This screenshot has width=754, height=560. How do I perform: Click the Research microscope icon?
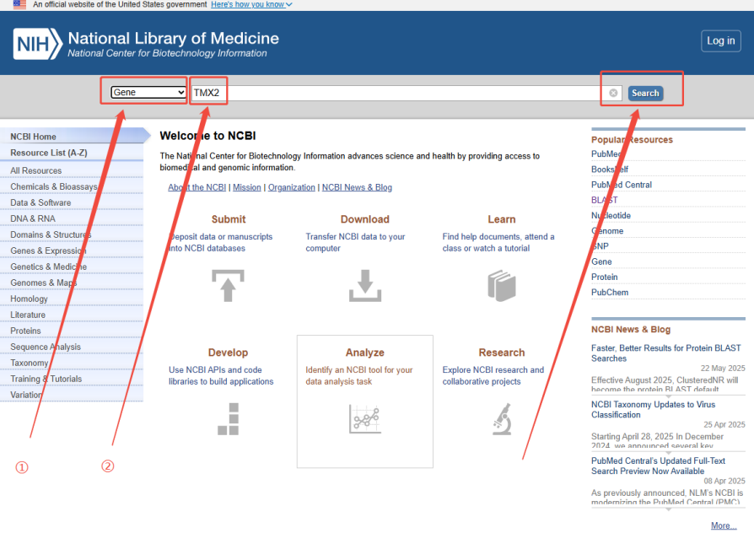point(502,418)
